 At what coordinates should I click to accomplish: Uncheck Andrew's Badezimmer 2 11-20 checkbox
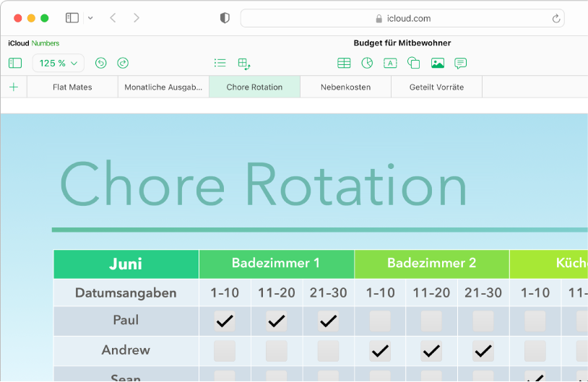431,351
